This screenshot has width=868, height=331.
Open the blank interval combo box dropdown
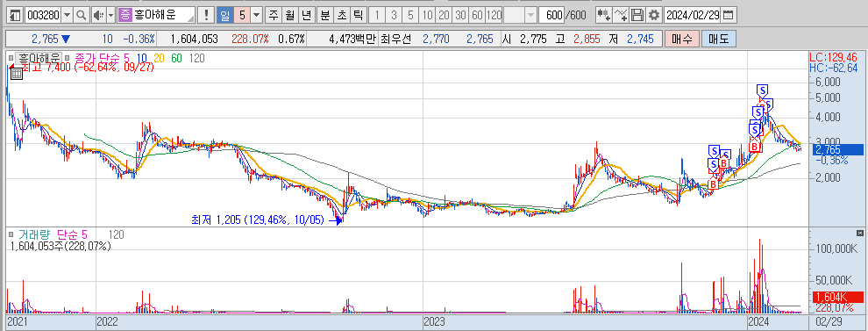point(530,15)
